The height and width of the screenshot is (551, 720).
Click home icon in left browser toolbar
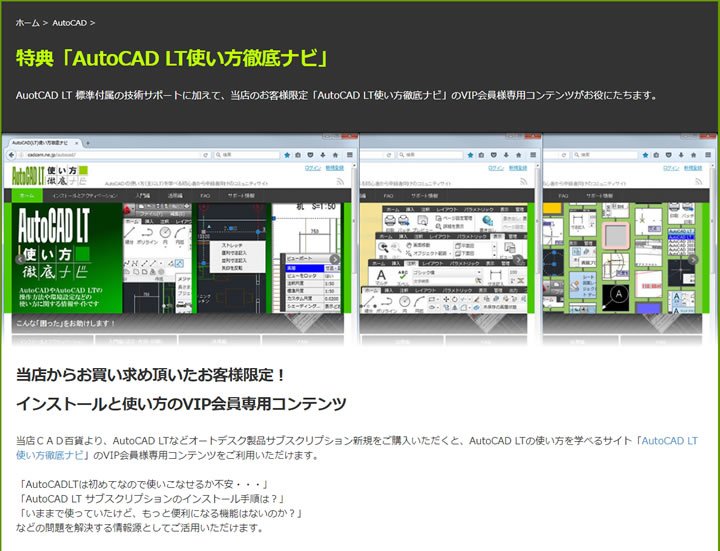point(335,155)
